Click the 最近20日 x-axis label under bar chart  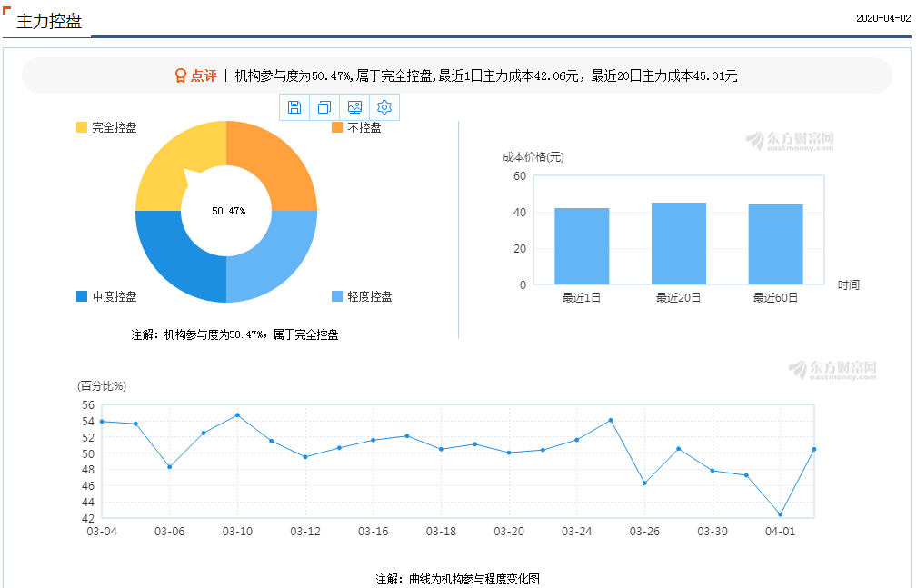tap(678, 298)
